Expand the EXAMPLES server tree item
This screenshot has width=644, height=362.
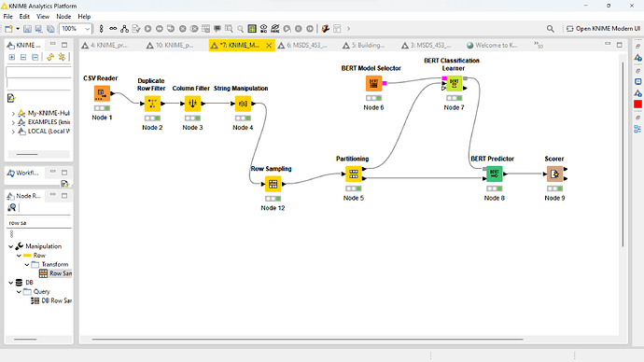click(13, 122)
